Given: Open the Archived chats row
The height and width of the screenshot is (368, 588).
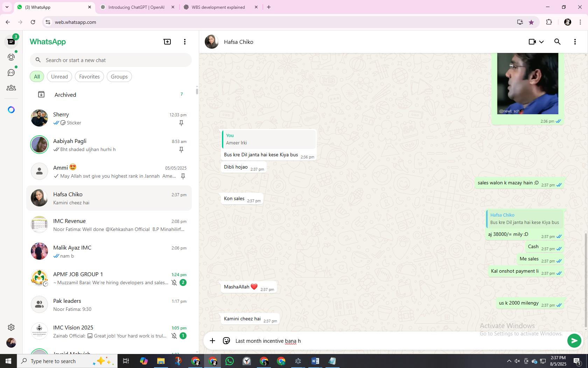Looking at the screenshot, I should point(109,95).
